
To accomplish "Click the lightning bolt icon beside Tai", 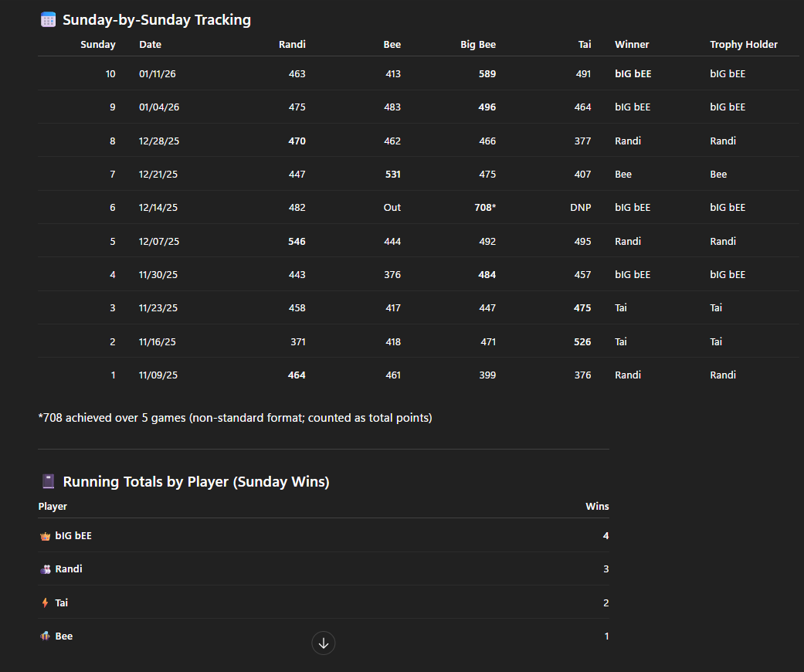I will 45,602.
